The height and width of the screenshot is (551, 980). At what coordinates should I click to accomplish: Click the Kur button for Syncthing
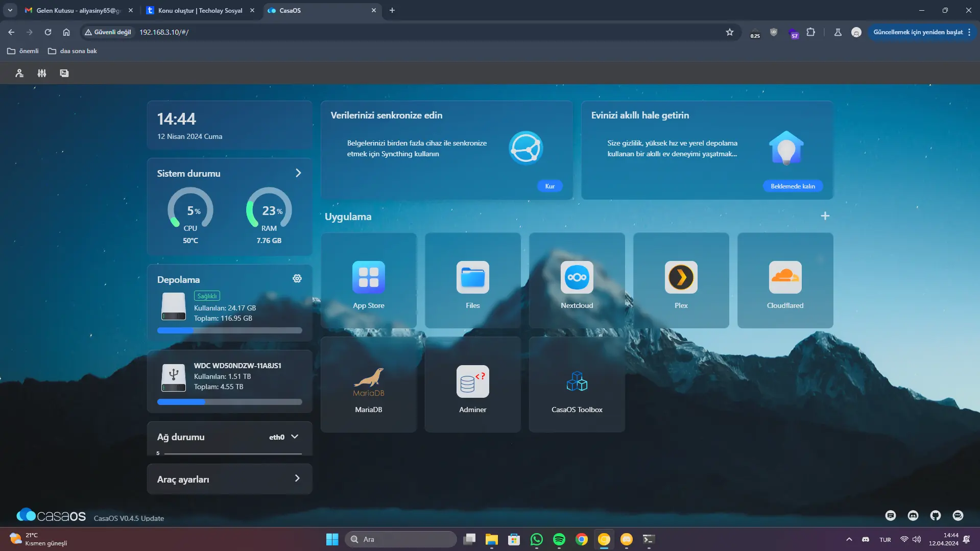[550, 186]
